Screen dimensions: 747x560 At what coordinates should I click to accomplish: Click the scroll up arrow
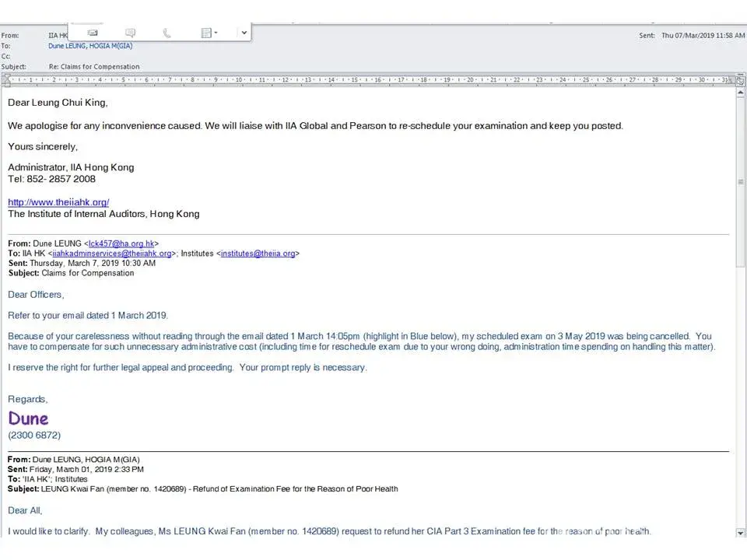(740, 90)
